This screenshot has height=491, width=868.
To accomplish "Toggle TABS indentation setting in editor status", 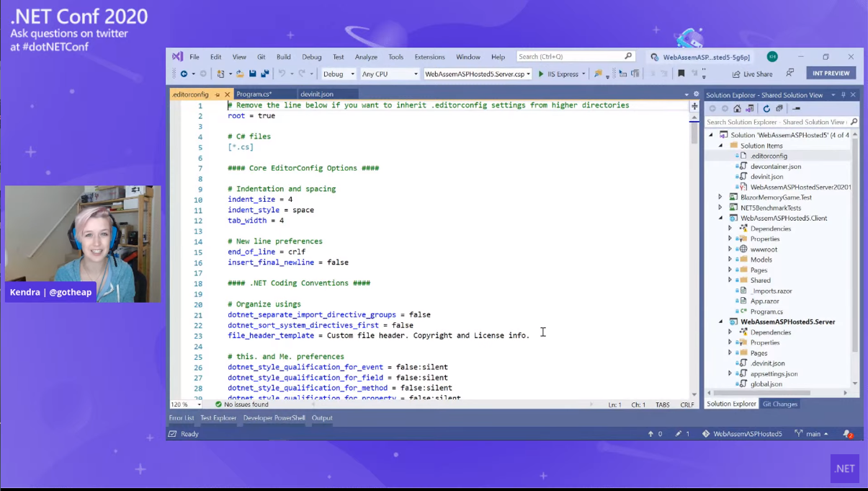I will pyautogui.click(x=662, y=404).
